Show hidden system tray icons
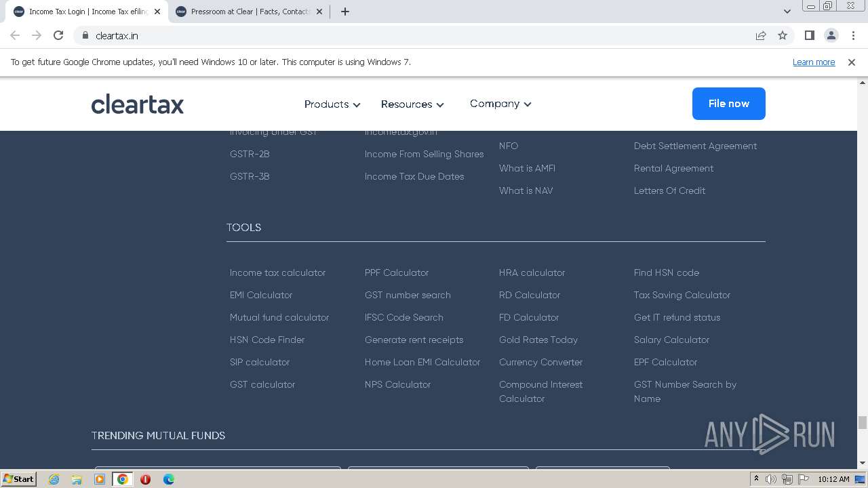Screen dimensions: 868x488 pos(756,479)
